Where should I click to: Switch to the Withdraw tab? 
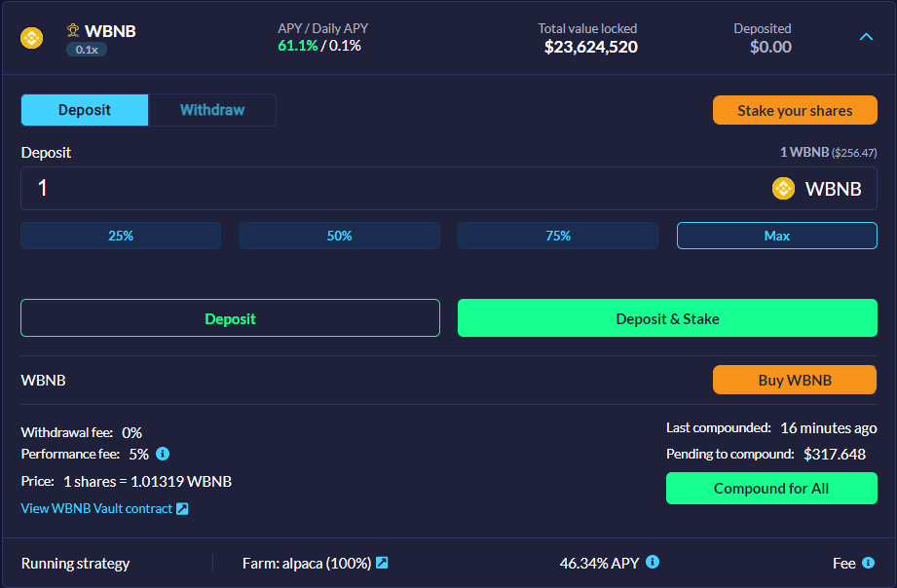[x=212, y=110]
